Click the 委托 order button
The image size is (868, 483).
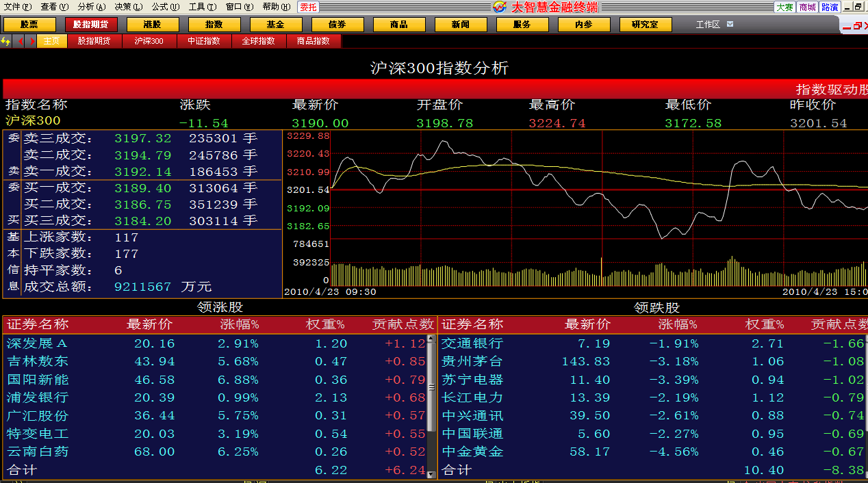pyautogui.click(x=308, y=7)
